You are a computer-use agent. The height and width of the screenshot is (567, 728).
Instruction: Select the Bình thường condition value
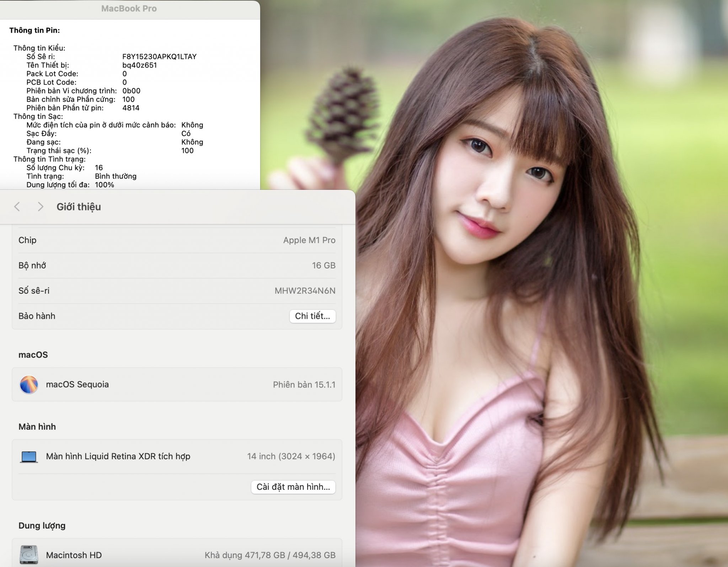[x=116, y=176]
